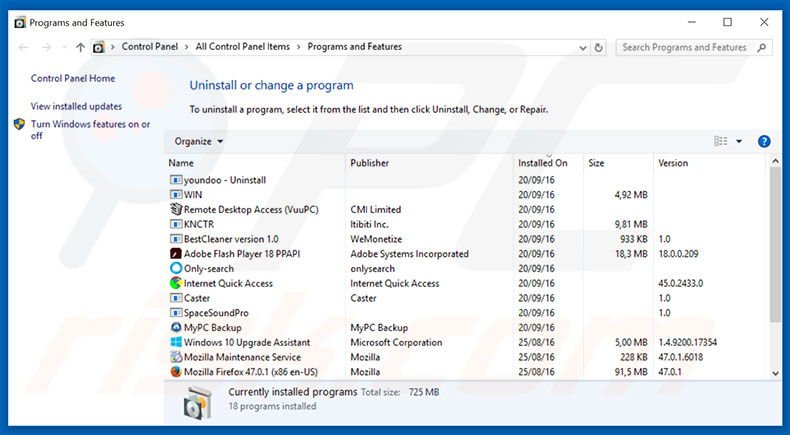Click the Itibiti Inc. publisher cell
The height and width of the screenshot is (435, 790).
(369, 224)
